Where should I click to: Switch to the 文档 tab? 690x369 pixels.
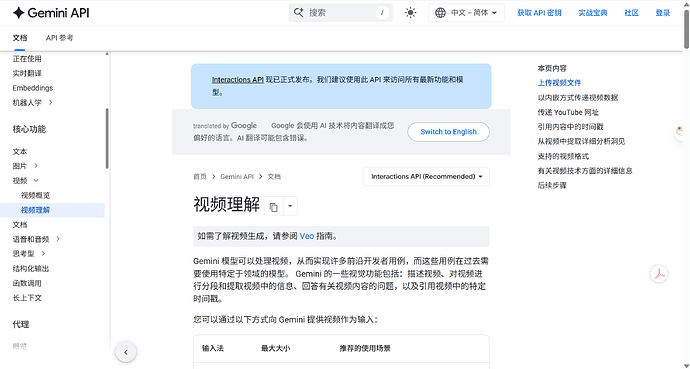click(20, 38)
